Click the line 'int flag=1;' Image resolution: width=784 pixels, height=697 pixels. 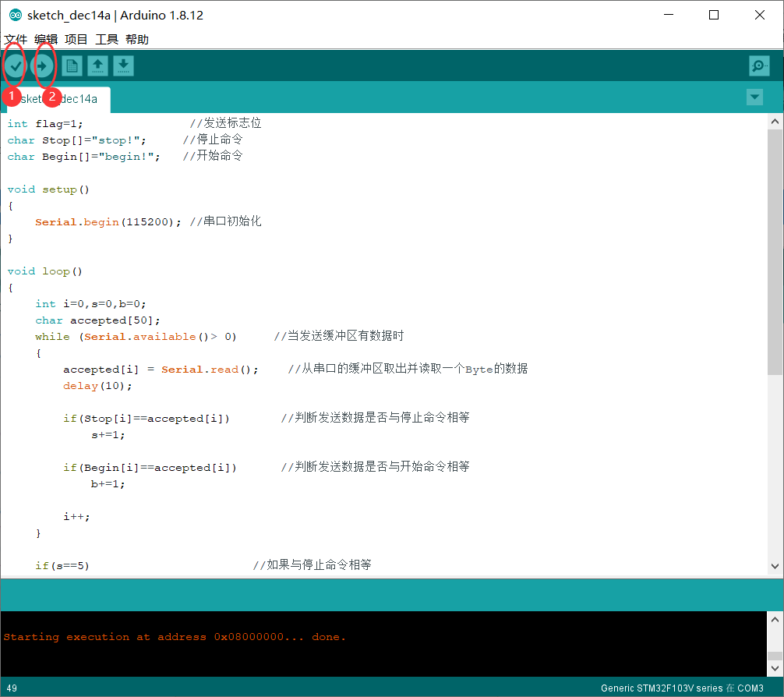pos(45,124)
